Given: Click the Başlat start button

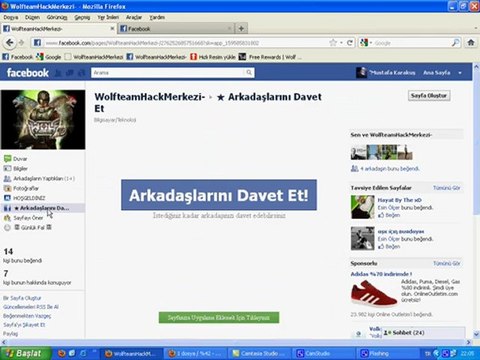Looking at the screenshot, I should 25,353.
